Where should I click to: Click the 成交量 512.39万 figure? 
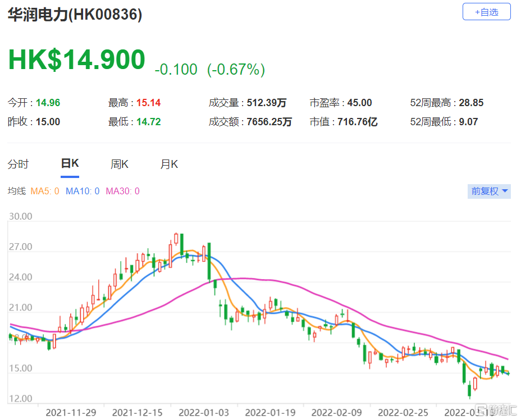click(266, 103)
